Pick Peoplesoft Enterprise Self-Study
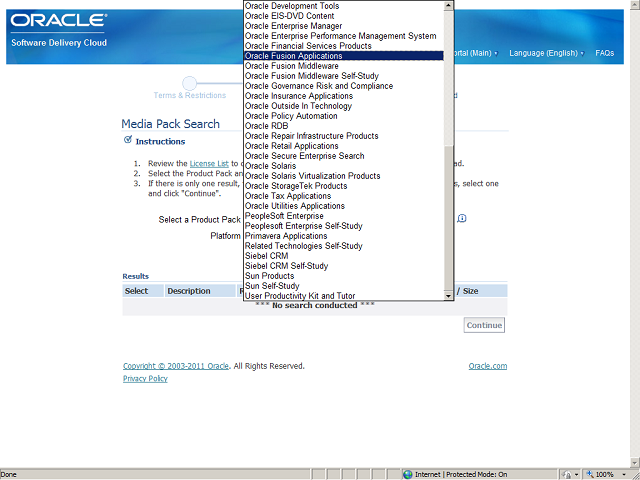Screen dimensions: 640x480 click(344, 226)
